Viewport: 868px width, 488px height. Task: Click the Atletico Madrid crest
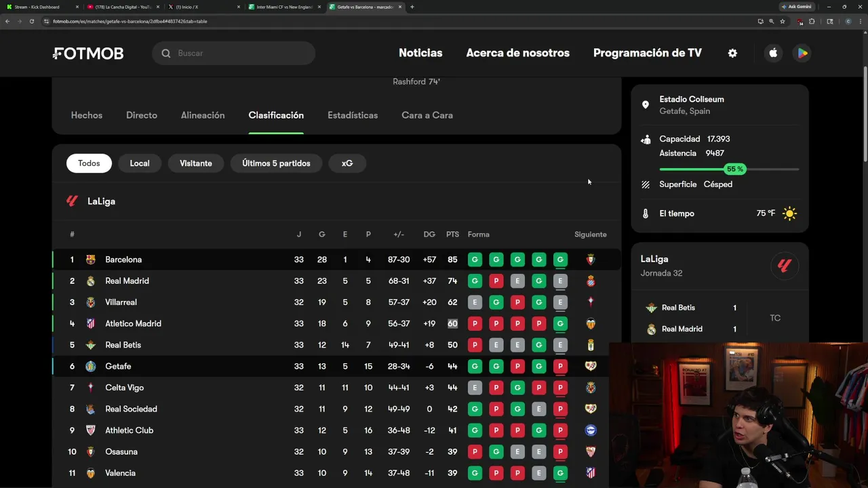[91, 323]
